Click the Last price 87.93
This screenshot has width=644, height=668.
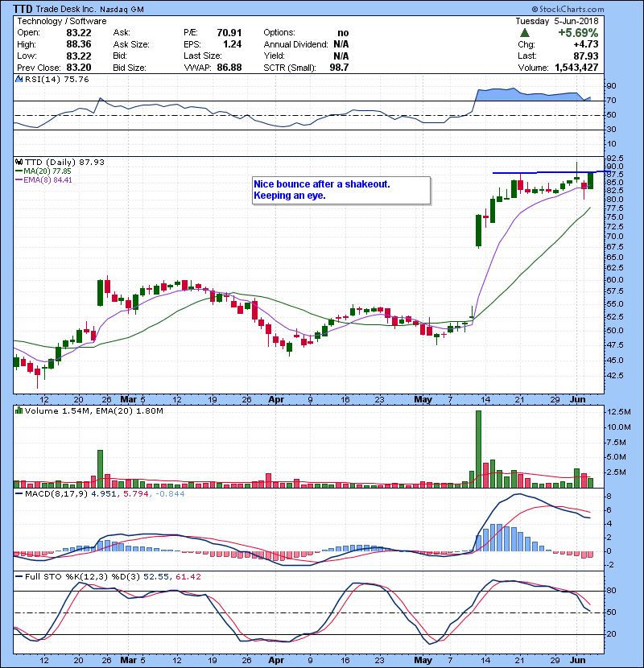point(585,56)
